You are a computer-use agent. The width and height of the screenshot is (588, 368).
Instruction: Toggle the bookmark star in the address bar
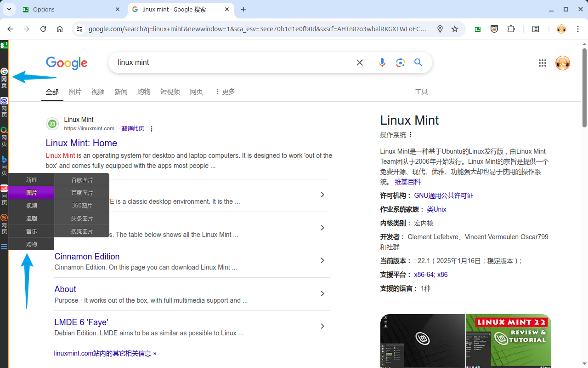(x=455, y=29)
